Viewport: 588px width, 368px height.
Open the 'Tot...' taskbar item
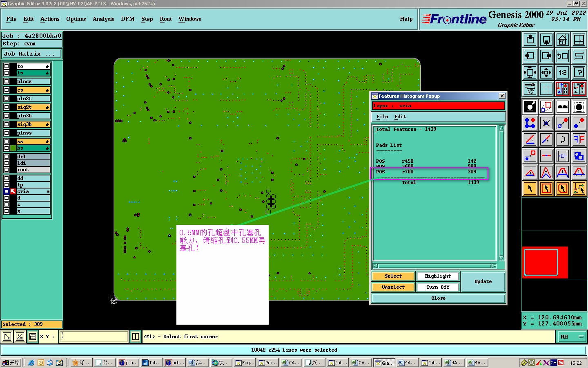(x=151, y=363)
